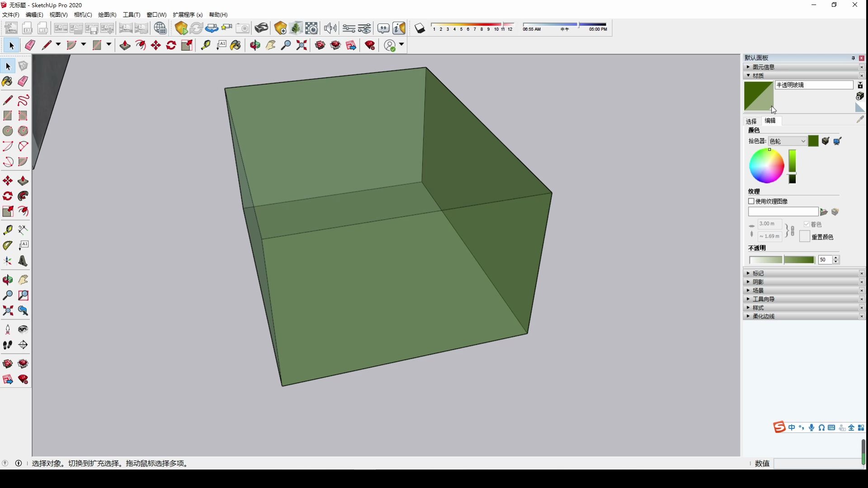Select the Pan hand tool in top toolbar
The height and width of the screenshot is (488, 868).
[270, 45]
